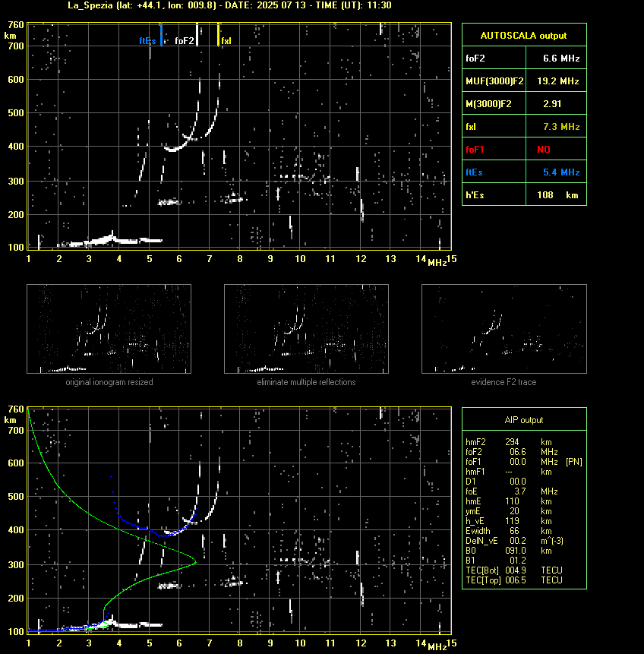The width and height of the screenshot is (644, 654).
Task: Open the eliminate multiple reflections thumbnail
Action: 306,329
